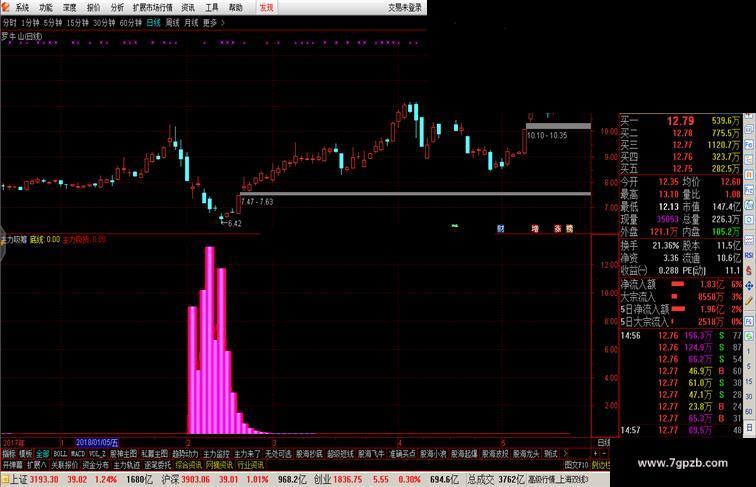Screen dimensions: 756x487
Task: Expand 更多 period options
Action: coord(213,23)
